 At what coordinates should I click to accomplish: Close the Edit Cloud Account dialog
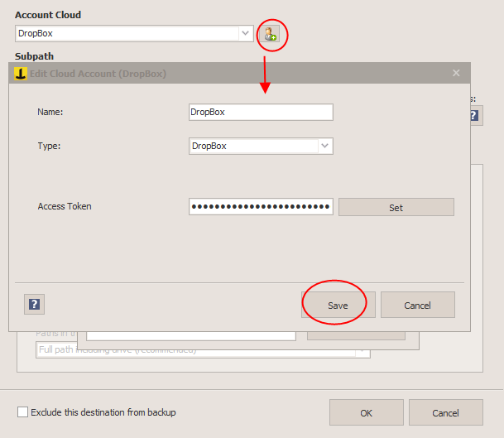coord(456,74)
